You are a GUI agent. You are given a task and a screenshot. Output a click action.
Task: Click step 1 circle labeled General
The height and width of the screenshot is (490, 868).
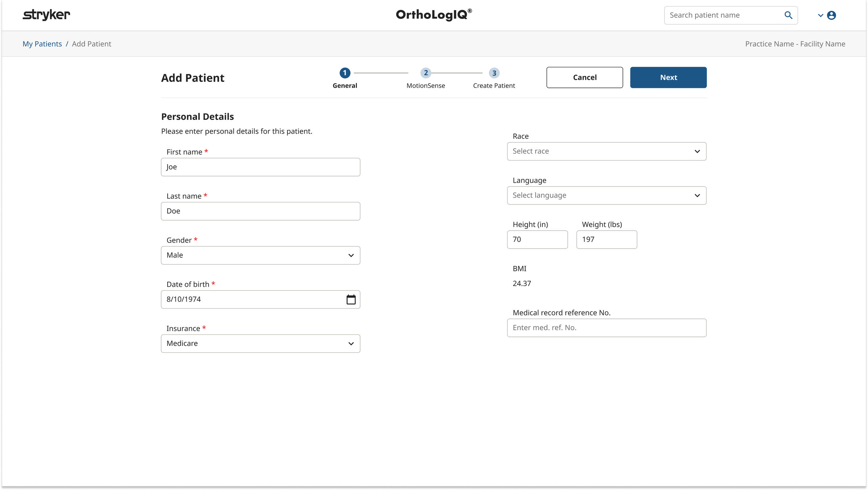(x=344, y=73)
